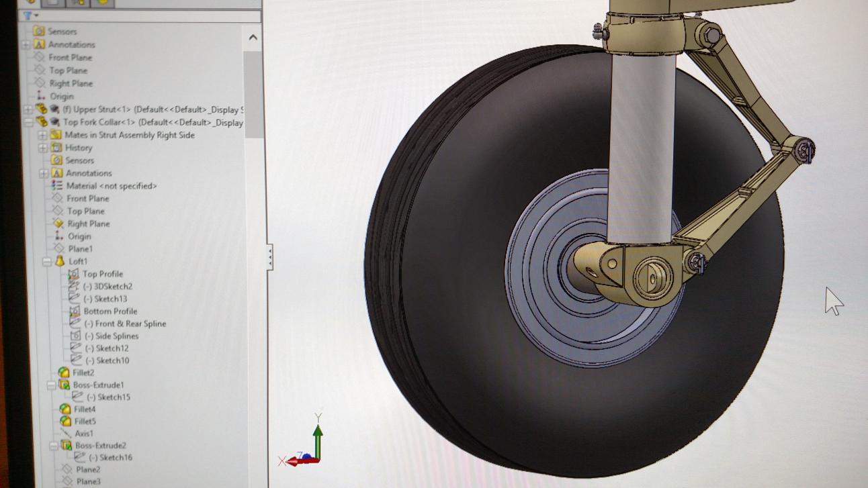Select the Top Fork Collar<1> component icon

pos(42,122)
